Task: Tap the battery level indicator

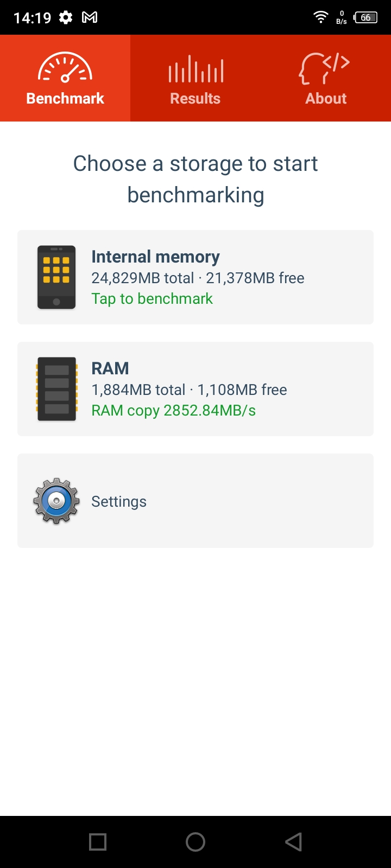Action: (365, 17)
